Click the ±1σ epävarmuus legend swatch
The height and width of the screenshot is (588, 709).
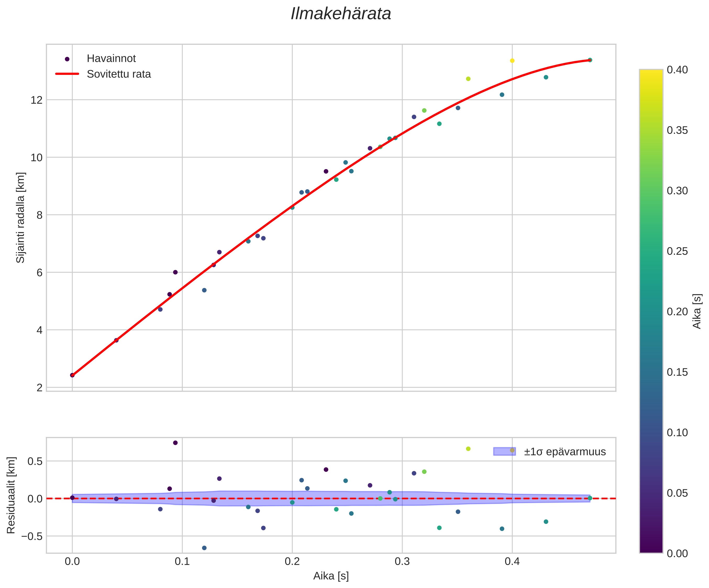tap(505, 452)
